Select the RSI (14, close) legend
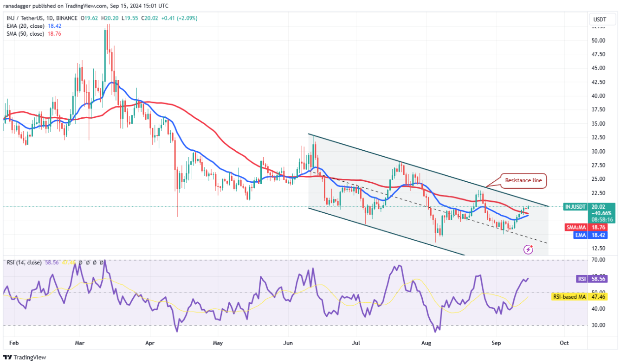The image size is (620, 364). (x=23, y=262)
